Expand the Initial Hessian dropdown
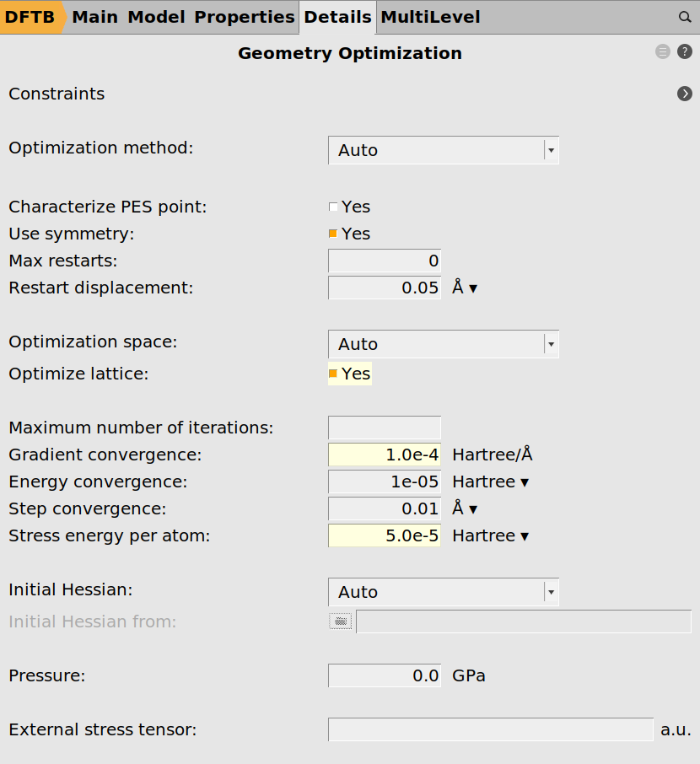 (443, 592)
